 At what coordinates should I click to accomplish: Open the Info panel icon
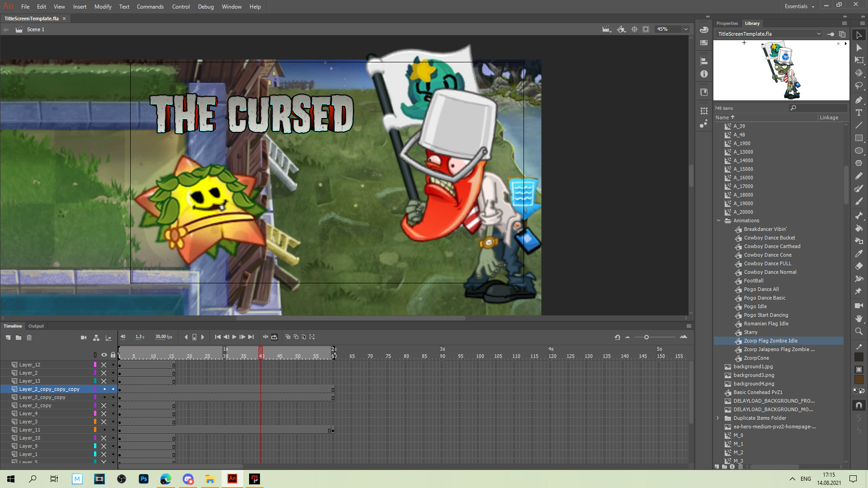[704, 74]
